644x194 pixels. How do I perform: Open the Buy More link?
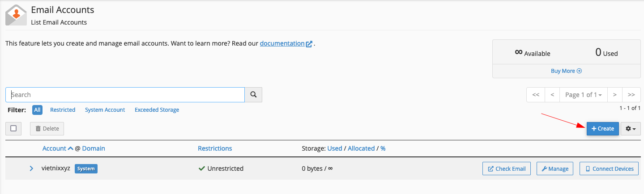pos(566,71)
